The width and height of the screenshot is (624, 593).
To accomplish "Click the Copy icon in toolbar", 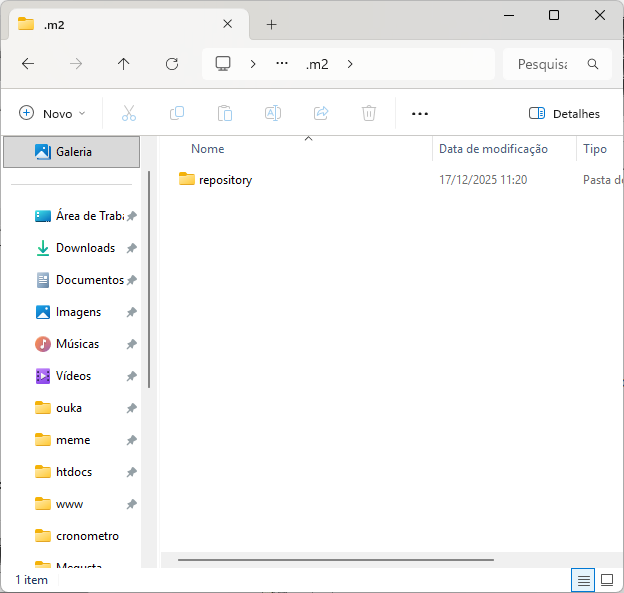I will click(177, 113).
